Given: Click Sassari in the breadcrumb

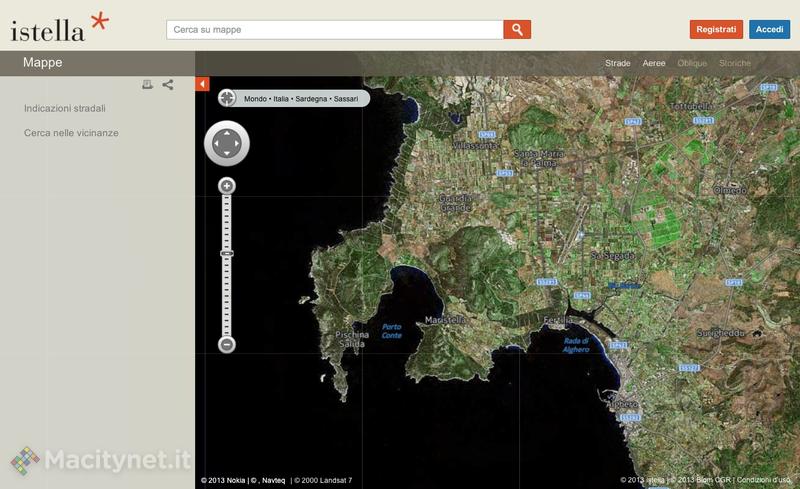Looking at the screenshot, I should click(345, 99).
